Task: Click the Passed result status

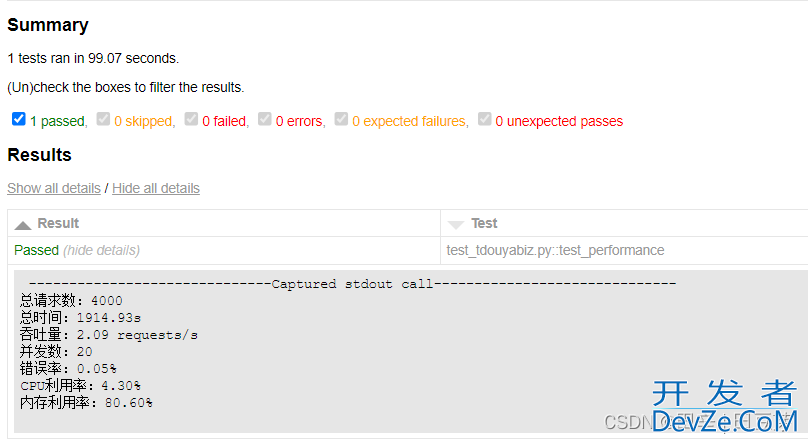Action: (36, 250)
